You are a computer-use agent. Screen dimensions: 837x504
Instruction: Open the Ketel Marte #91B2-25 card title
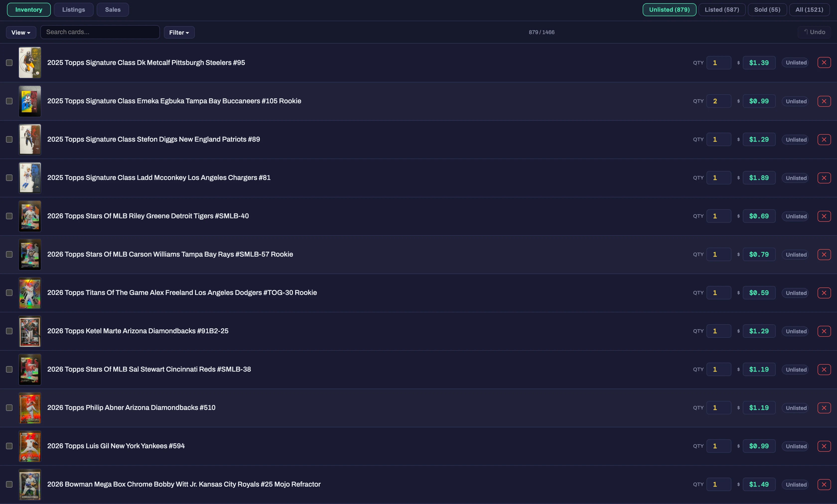138,331
